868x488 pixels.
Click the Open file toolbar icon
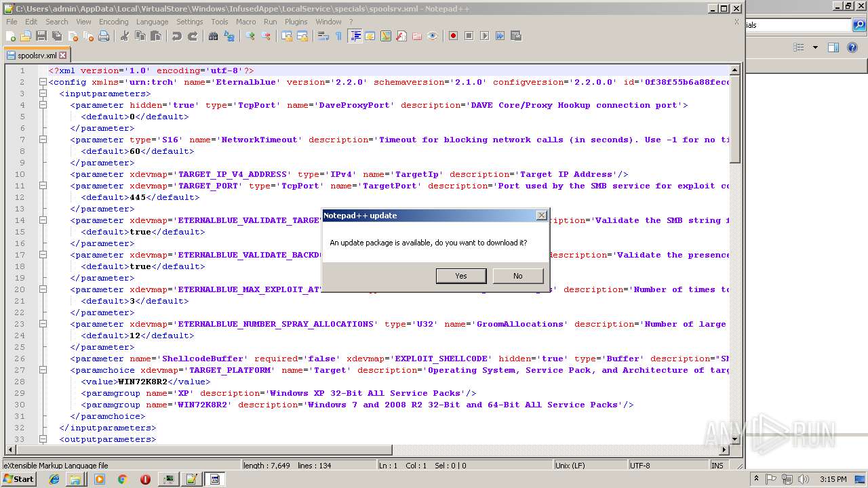[x=26, y=36]
